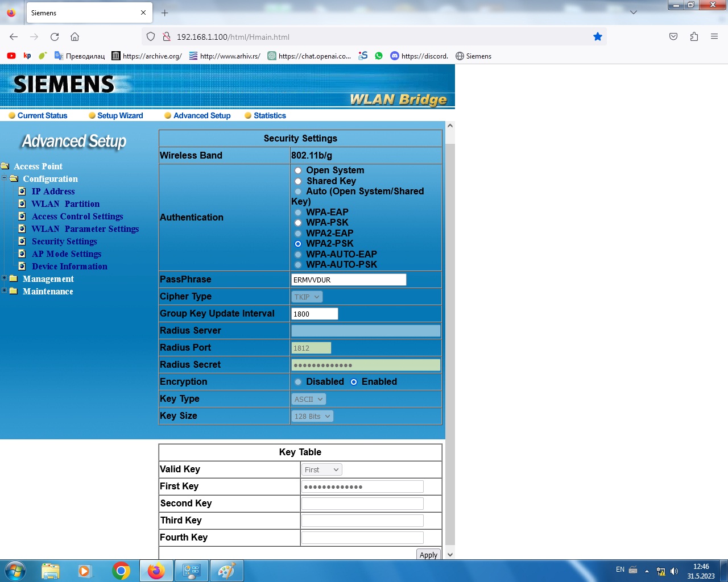Open Paint from the taskbar
Image resolution: width=728 pixels, height=582 pixels.
coord(226,571)
